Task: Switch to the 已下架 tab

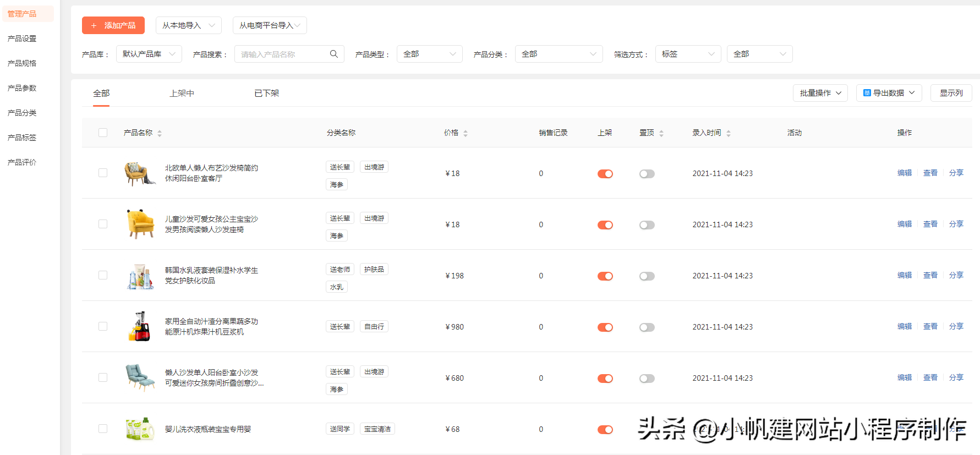Action: (267, 94)
